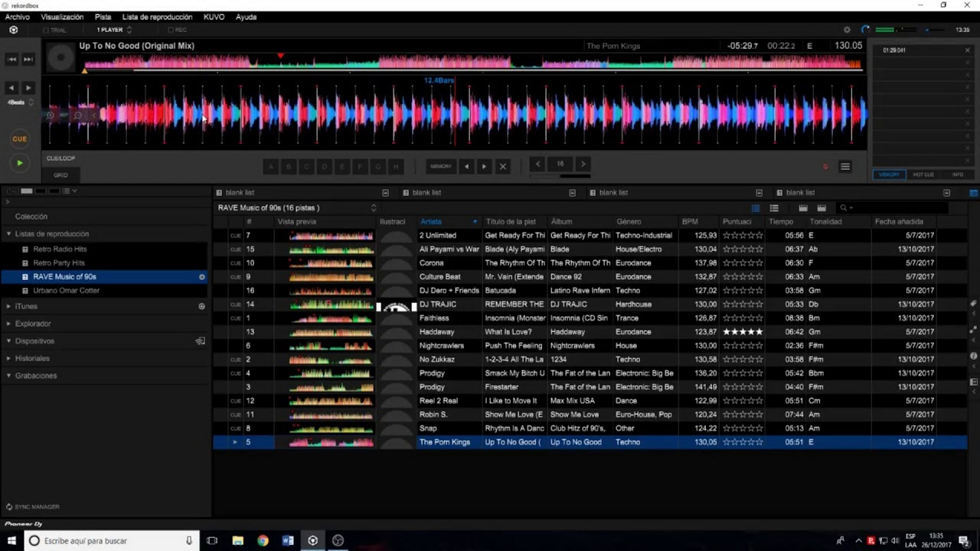Screen dimensions: 980x551
Task: Open SYNC MANAGER
Action: [x=32, y=507]
